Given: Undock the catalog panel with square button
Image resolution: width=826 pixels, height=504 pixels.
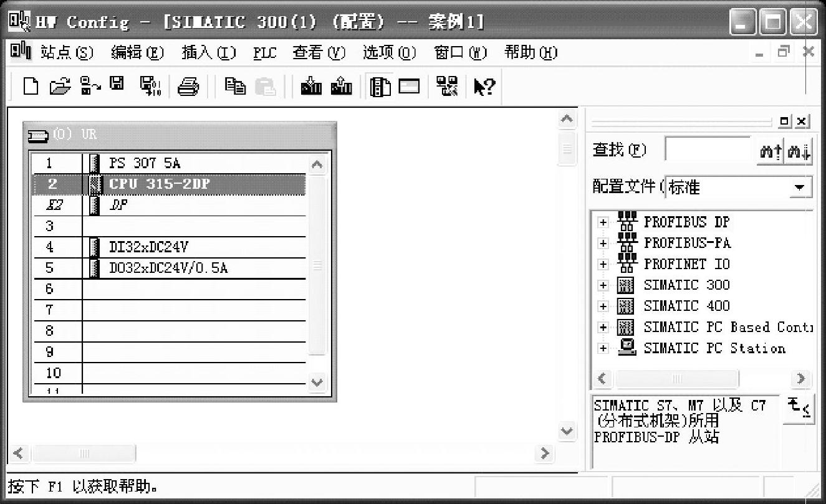Looking at the screenshot, I should click(785, 121).
